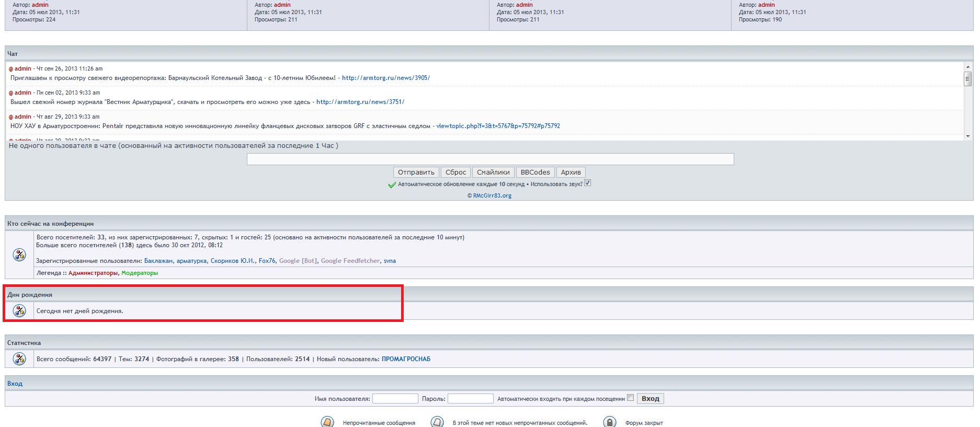
Task: Click the green auto-update checkmark icon
Action: pyautogui.click(x=392, y=184)
